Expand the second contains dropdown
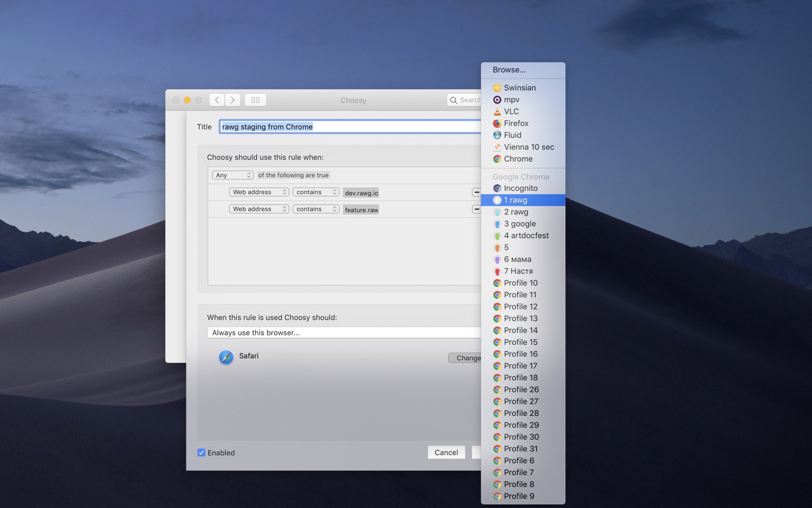Screen dimensions: 812x508 (x=316, y=209)
